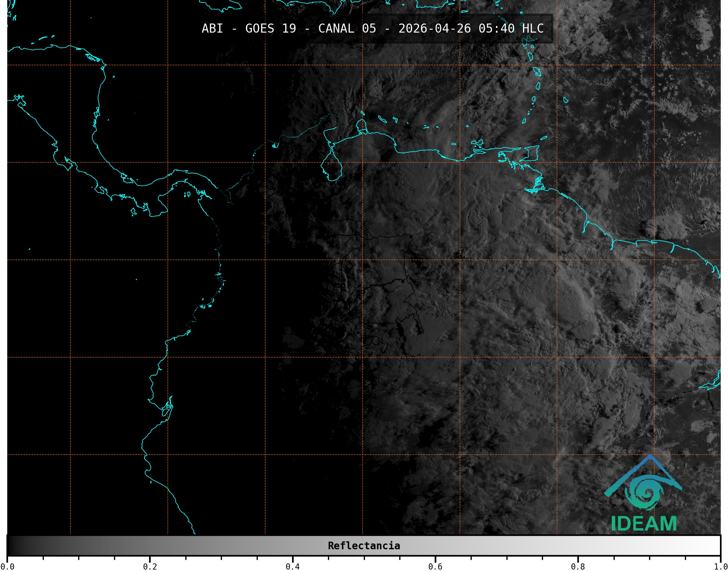This screenshot has height=571, width=728.
Task: Click the 0.0 tick label on colorbar
Action: [7, 567]
